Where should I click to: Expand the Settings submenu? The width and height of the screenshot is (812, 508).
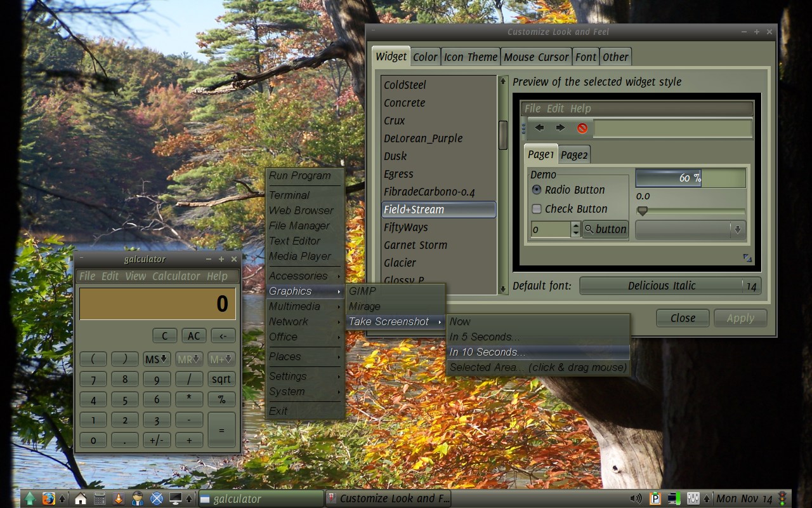pos(304,376)
